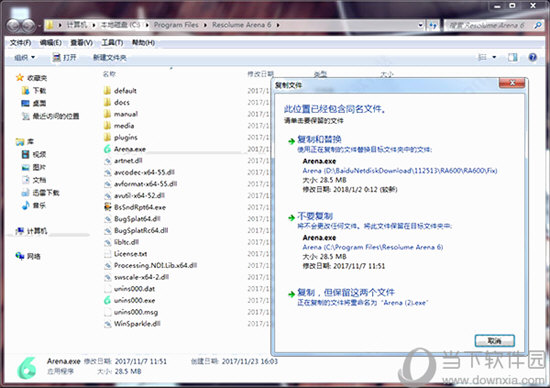The image size is (550, 388).
Task: Click the Cancel (取消) button in dialog
Action: click(494, 341)
